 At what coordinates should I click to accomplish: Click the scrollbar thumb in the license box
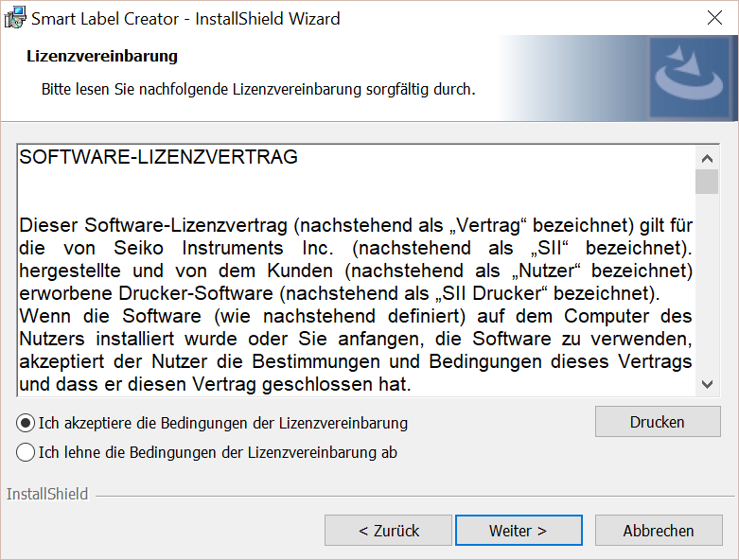point(707,182)
